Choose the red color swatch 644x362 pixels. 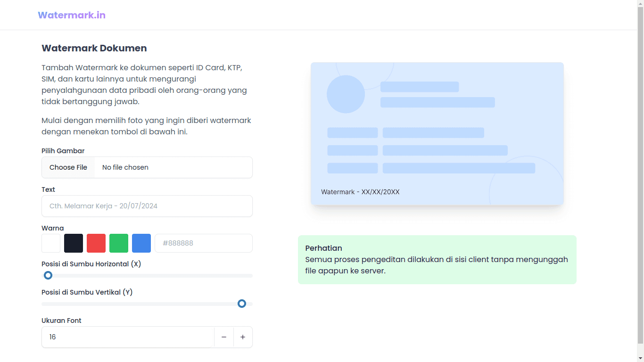tap(96, 243)
